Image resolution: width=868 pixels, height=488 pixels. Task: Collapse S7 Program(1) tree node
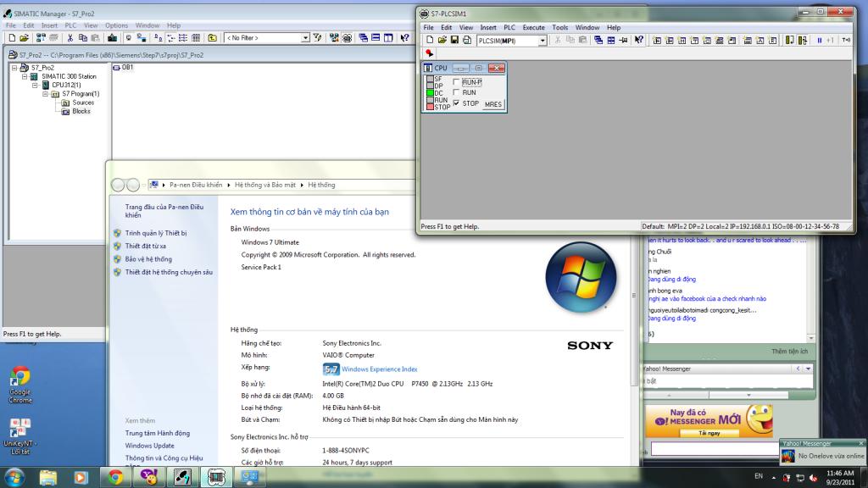pos(46,94)
